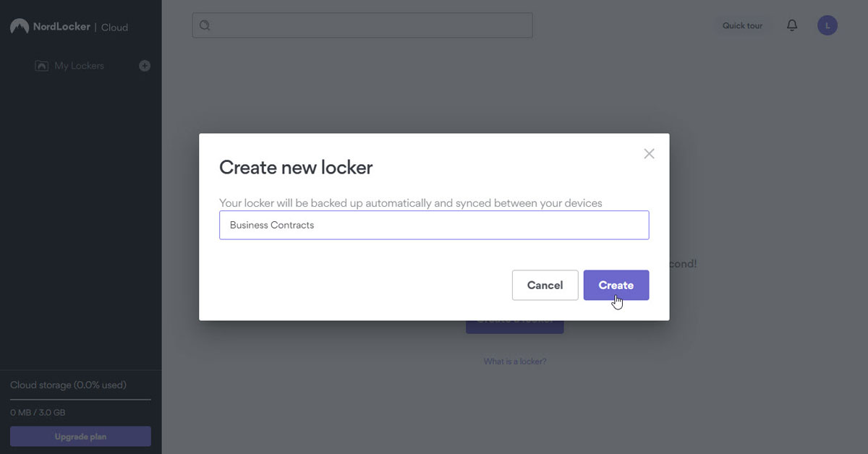The height and width of the screenshot is (454, 868).
Task: Select the My Lockers sidebar item
Action: pyautogui.click(x=80, y=66)
